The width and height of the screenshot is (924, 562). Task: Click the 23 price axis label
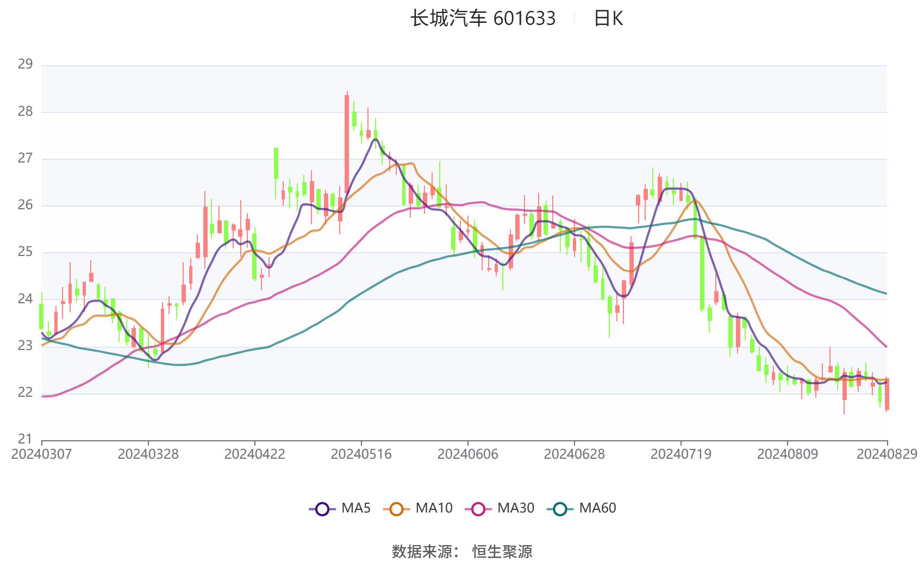pyautogui.click(x=25, y=345)
